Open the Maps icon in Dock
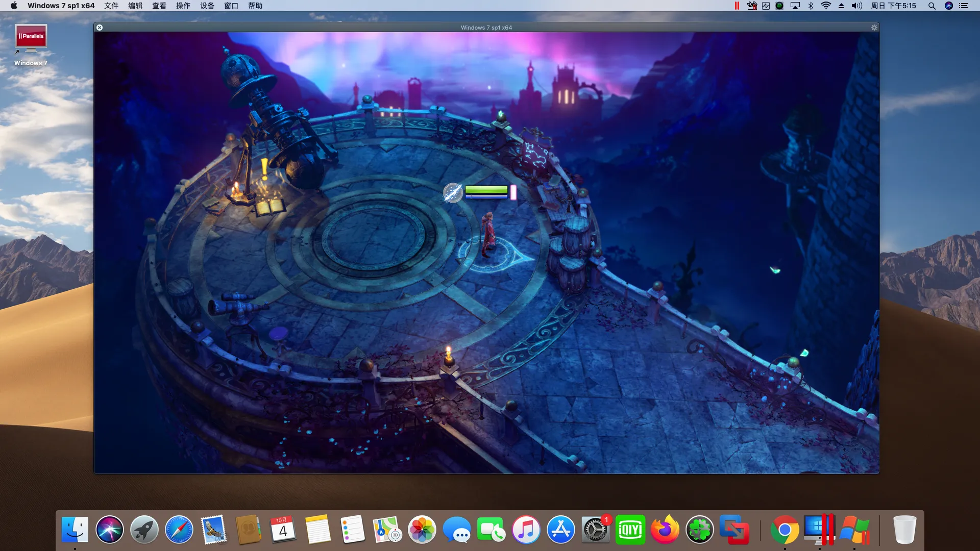This screenshot has width=980, height=551. point(387,530)
